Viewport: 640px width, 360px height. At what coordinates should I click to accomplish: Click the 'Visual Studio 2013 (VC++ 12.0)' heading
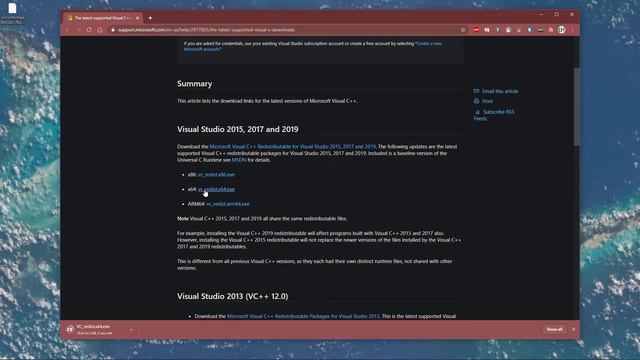(233, 296)
